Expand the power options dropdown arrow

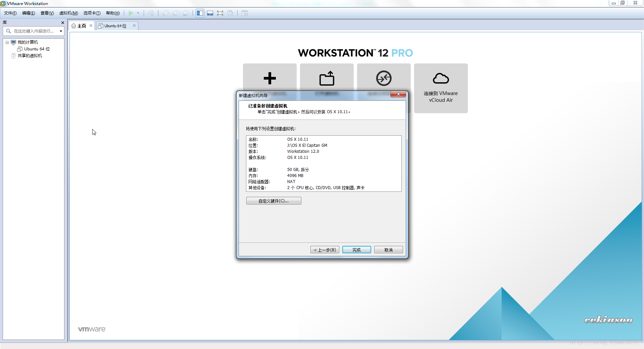(x=138, y=13)
